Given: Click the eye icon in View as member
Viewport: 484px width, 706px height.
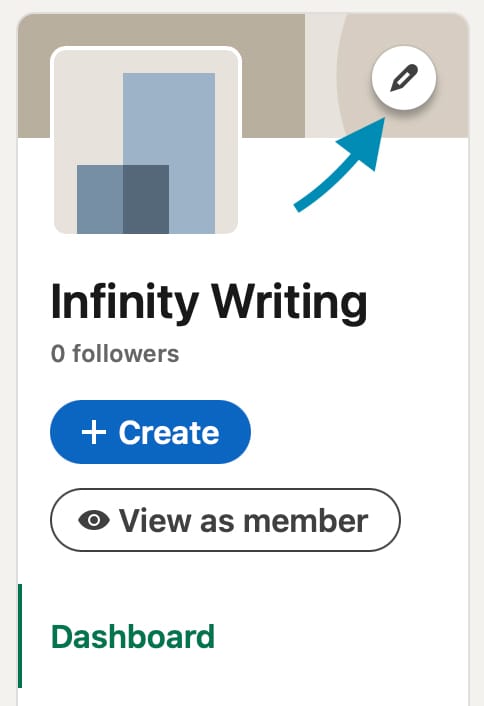Looking at the screenshot, I should point(94,520).
